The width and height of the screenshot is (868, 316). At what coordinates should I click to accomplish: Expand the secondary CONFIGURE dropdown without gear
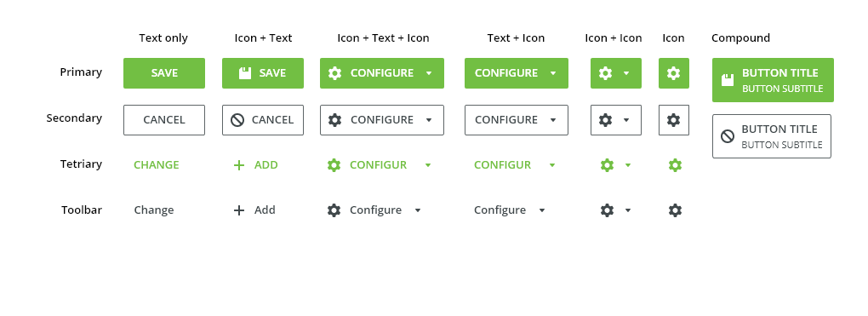click(x=517, y=120)
